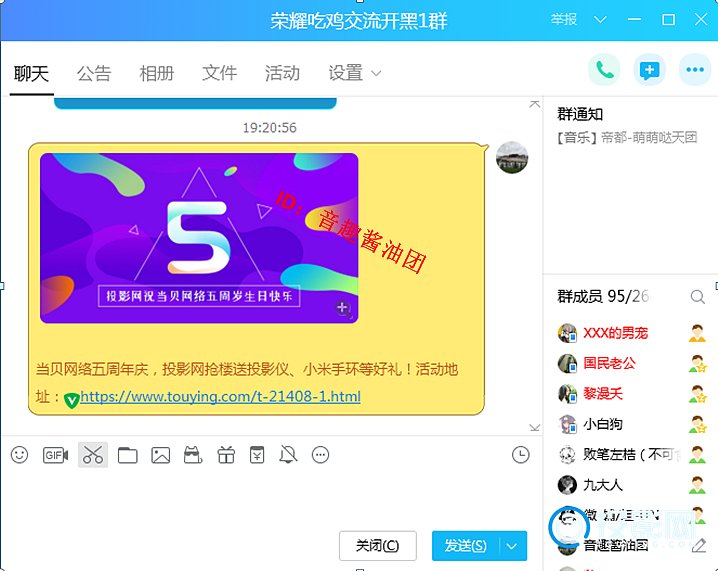The image size is (718, 571).
Task: Open the emoji picker in the chat toolbar
Action: pos(20,455)
